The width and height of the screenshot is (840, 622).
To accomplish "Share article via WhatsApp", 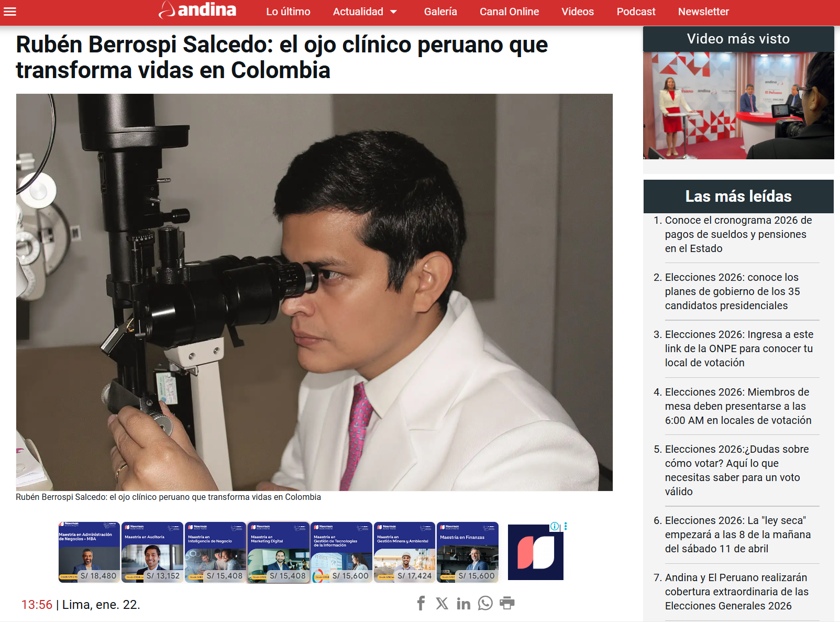I will pyautogui.click(x=485, y=603).
